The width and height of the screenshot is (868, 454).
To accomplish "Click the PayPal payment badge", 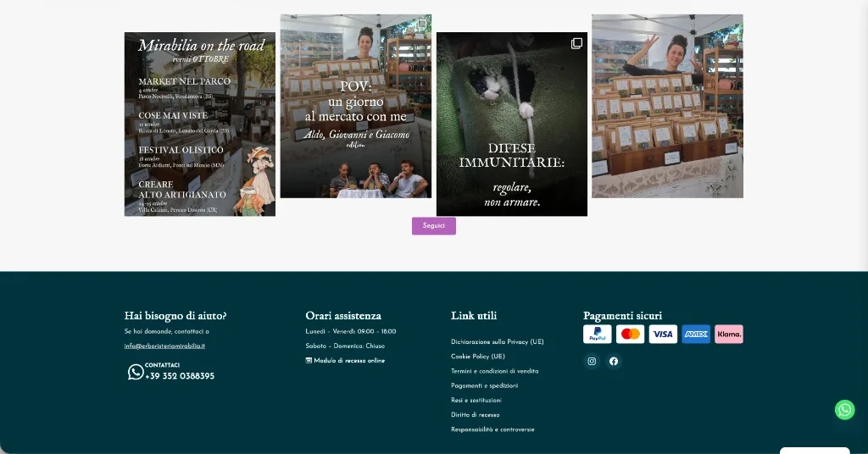I will (x=598, y=334).
